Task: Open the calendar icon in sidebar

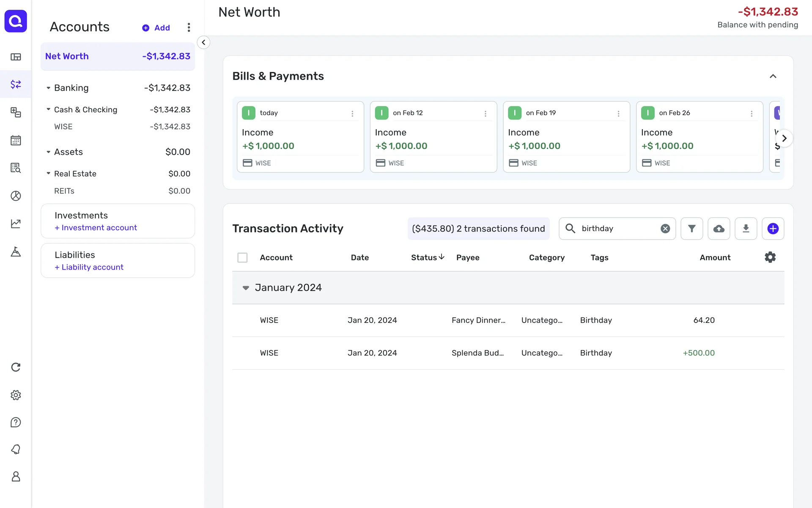Action: point(16,140)
